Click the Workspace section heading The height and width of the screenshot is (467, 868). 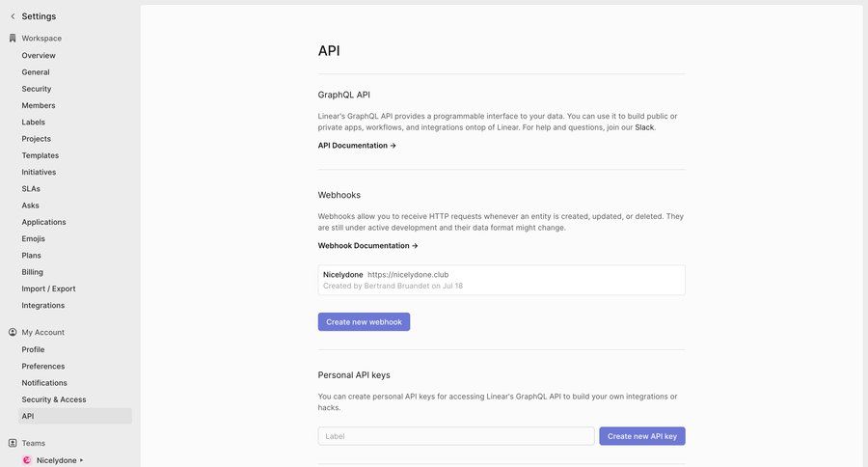click(x=41, y=39)
